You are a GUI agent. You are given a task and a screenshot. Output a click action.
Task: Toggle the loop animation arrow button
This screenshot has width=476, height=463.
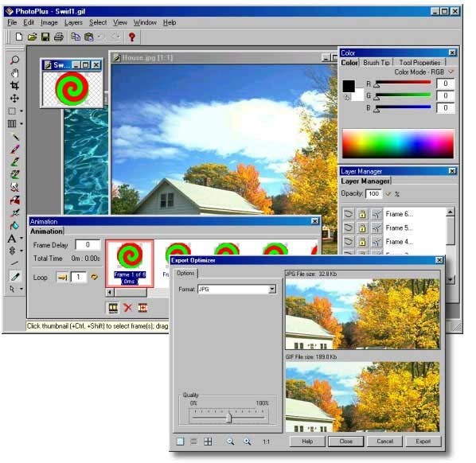point(63,277)
